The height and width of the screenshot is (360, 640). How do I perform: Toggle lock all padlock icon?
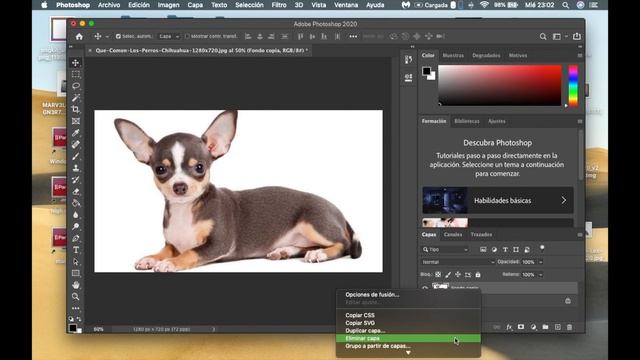478,275
